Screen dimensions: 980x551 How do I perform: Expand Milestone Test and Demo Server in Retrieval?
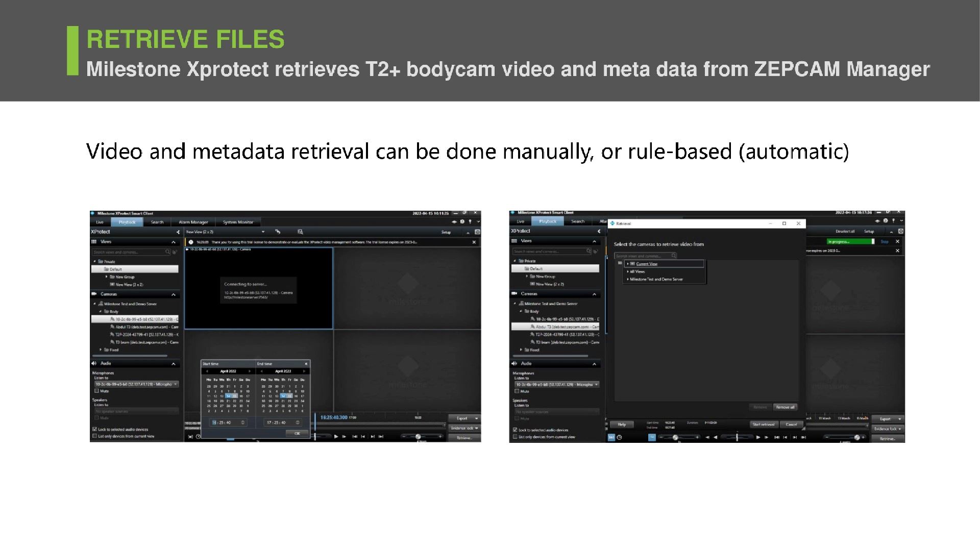tap(628, 280)
